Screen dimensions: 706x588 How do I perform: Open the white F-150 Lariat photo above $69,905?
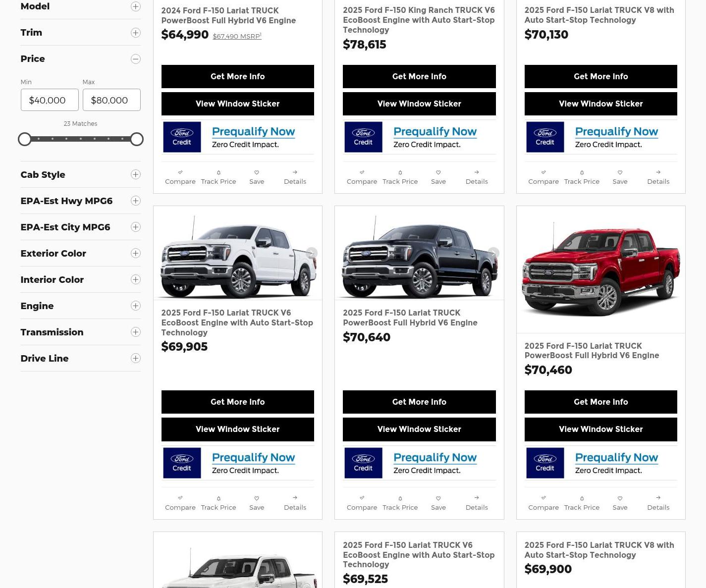[x=238, y=253]
